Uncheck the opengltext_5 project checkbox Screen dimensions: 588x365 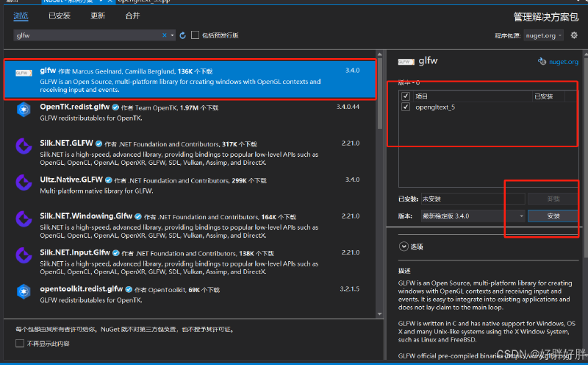click(406, 107)
